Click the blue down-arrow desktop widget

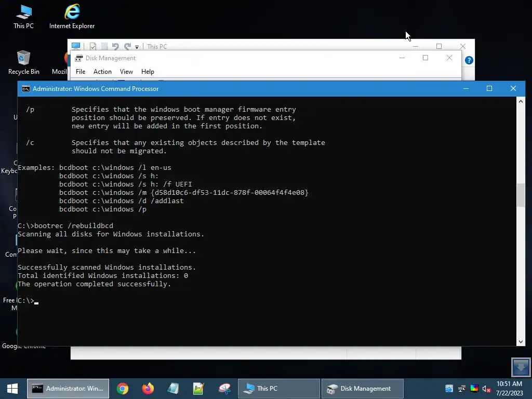pos(521,367)
